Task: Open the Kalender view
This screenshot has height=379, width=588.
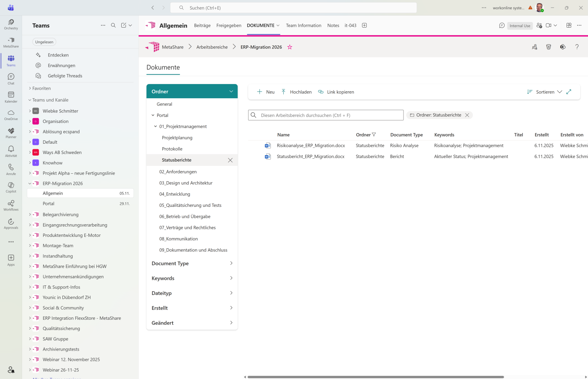Action: tap(11, 97)
